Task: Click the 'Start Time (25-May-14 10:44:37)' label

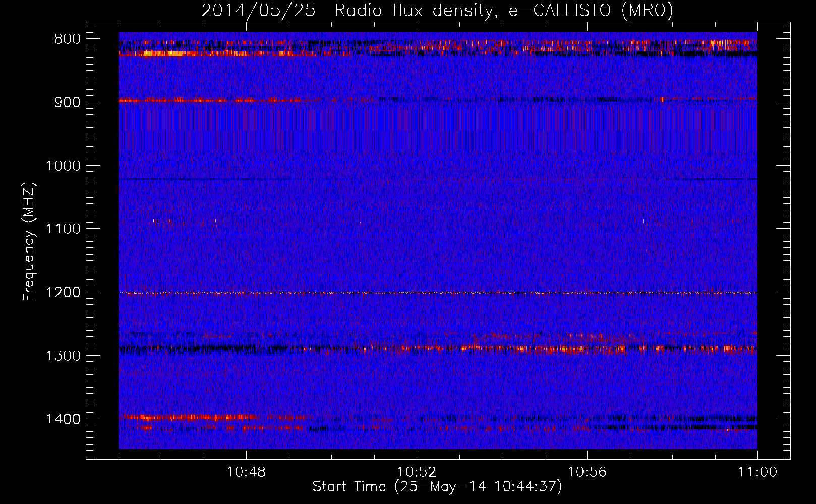Action: click(x=437, y=487)
